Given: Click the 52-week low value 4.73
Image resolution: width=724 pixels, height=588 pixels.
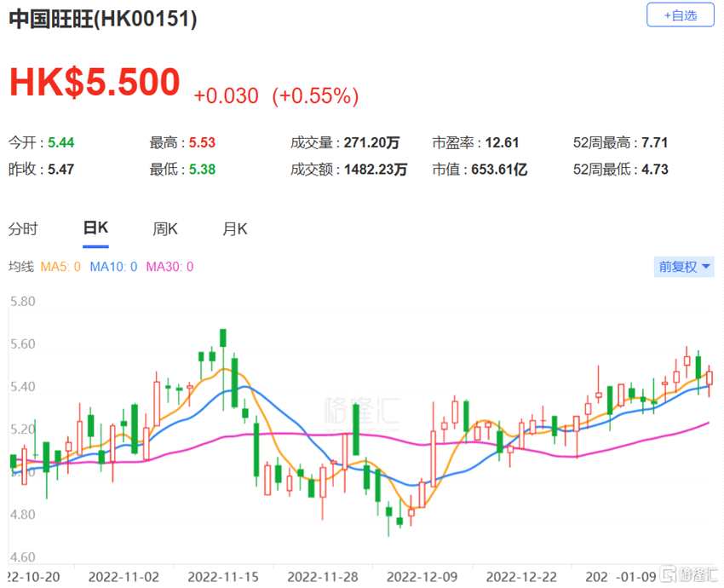Looking at the screenshot, I should [655, 169].
